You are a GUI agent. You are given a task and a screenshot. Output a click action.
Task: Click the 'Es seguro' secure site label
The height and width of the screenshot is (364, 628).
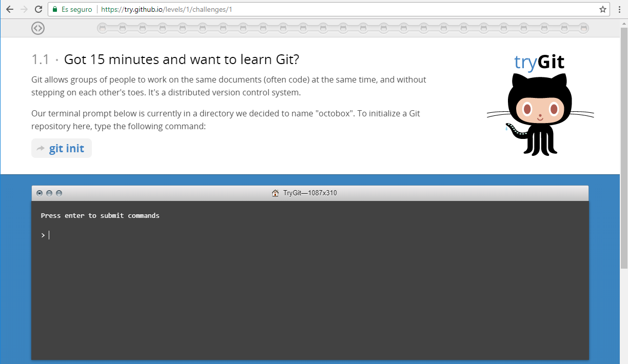77,9
